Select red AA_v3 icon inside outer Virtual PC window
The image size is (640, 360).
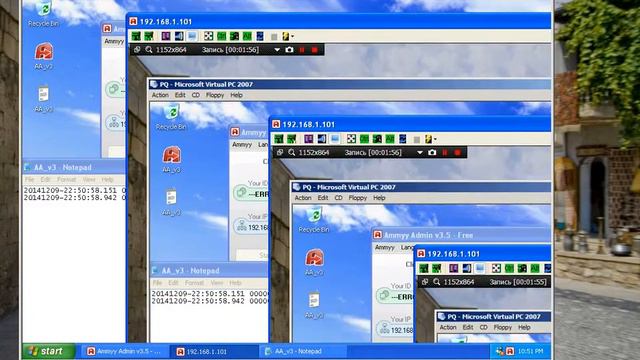click(x=171, y=160)
